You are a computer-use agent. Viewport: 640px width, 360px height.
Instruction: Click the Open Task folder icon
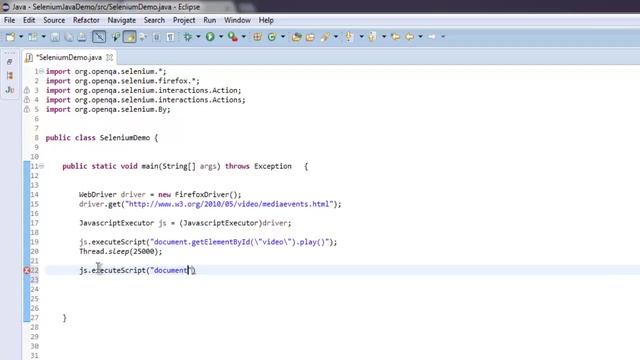(311, 37)
